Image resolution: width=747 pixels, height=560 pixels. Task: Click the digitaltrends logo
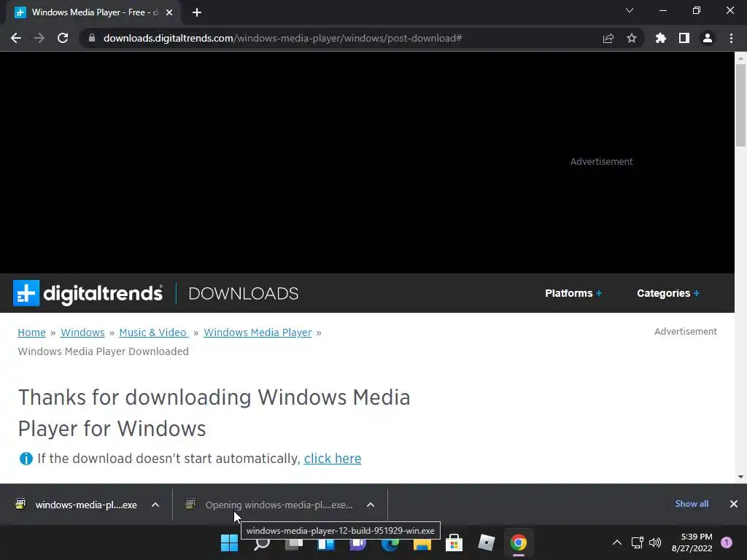(x=88, y=293)
